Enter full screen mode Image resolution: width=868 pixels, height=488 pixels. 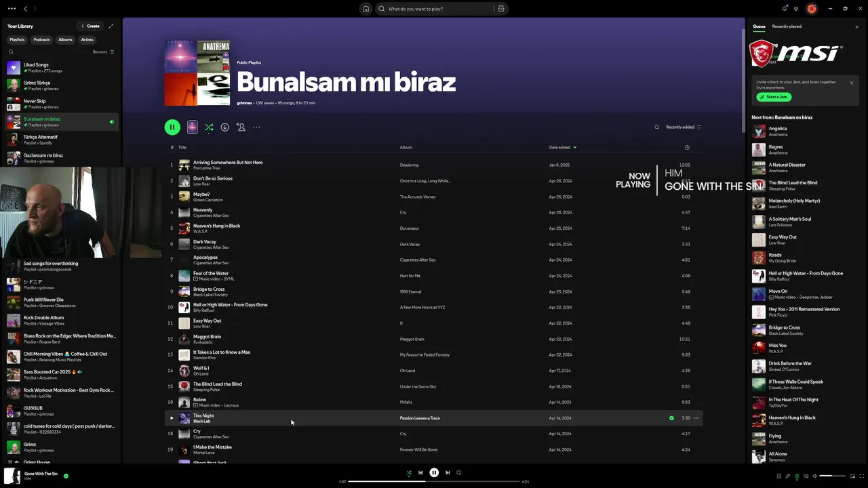pyautogui.click(x=862, y=476)
